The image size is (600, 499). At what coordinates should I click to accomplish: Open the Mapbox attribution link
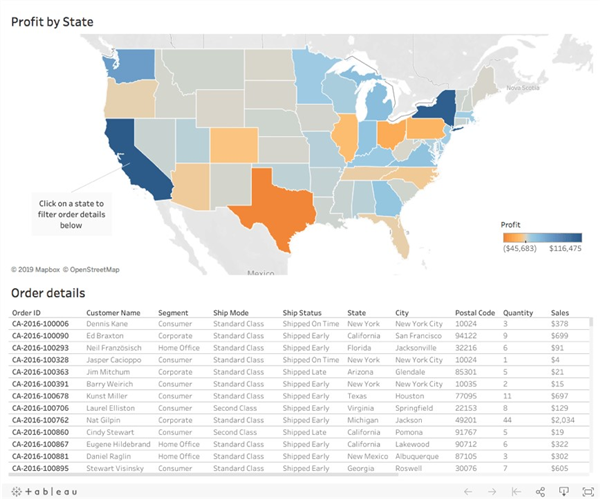(36, 269)
